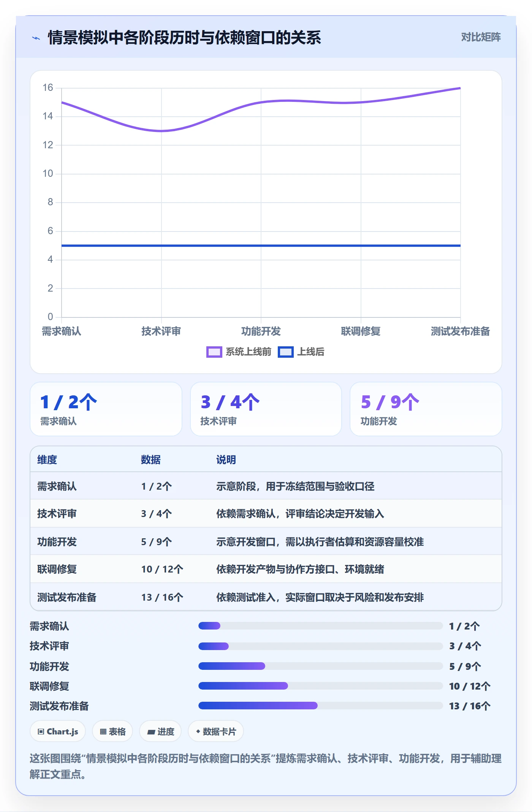Image resolution: width=532 pixels, height=812 pixels.
Task: Click the 需求确认 progress bar
Action: tap(320, 626)
